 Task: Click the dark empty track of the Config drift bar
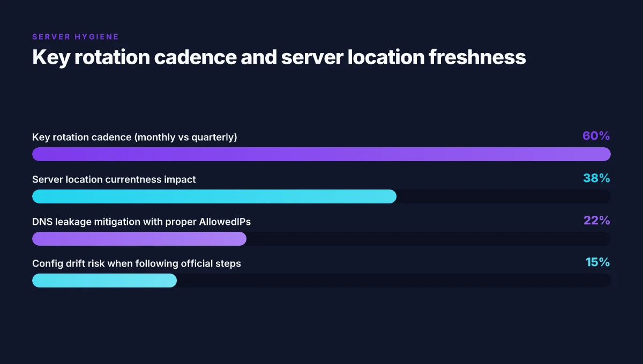click(x=394, y=280)
